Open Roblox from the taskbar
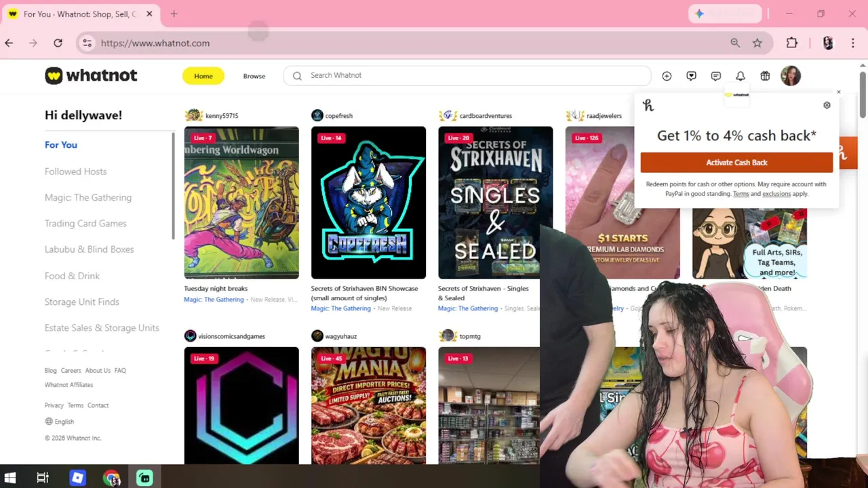 77,478
